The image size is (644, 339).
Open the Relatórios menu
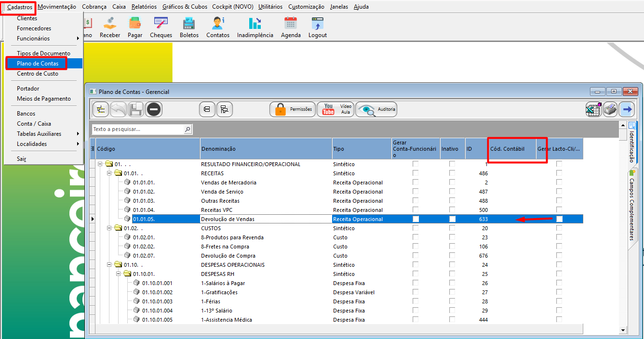pos(144,7)
